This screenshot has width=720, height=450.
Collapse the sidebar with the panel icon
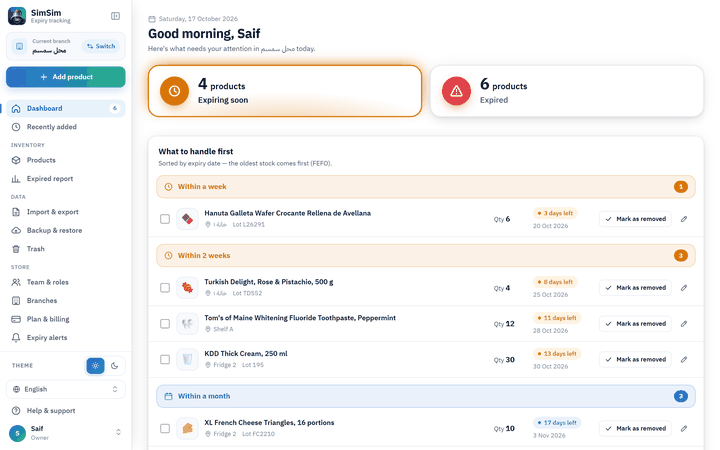point(115,16)
